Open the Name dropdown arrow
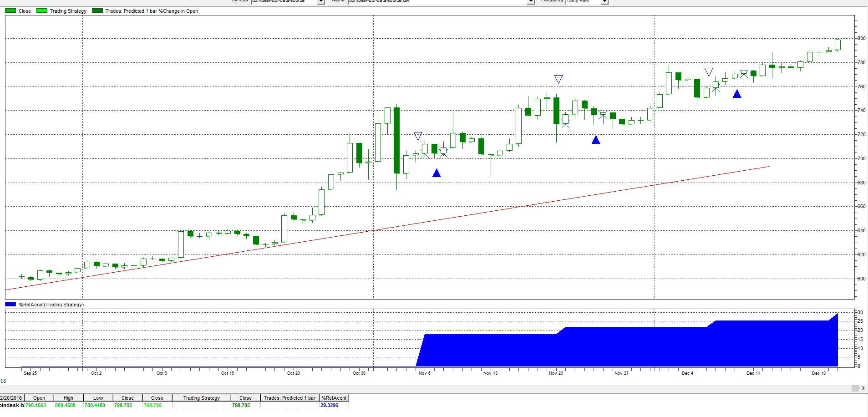The height and width of the screenshot is (417, 868). (531, 2)
